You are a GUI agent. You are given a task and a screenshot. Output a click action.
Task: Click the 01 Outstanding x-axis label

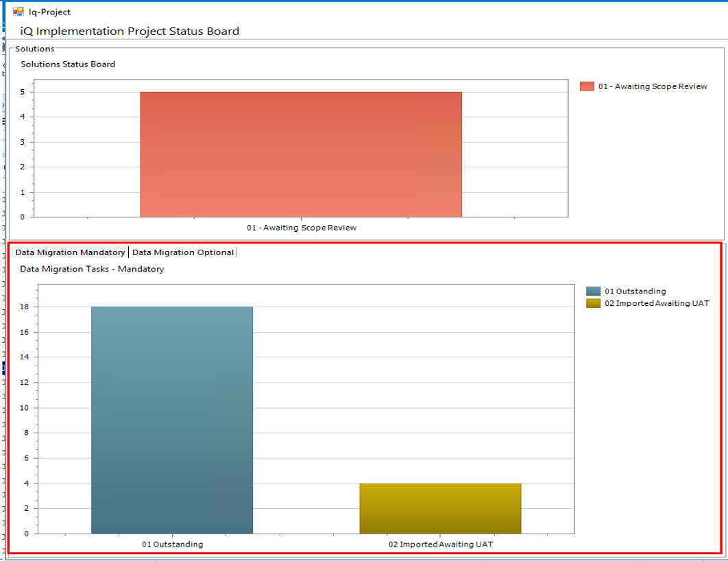click(171, 544)
